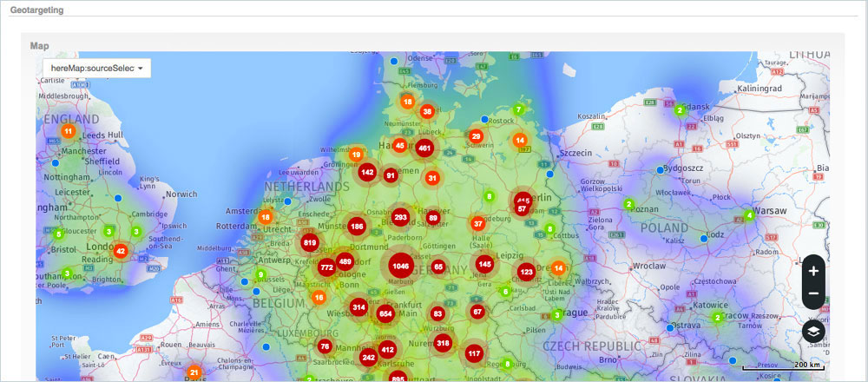Select the orange 11 cluster in England

point(68,131)
